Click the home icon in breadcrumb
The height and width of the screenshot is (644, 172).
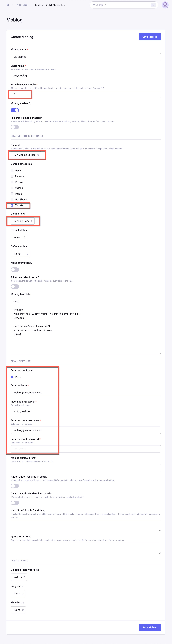8,5
